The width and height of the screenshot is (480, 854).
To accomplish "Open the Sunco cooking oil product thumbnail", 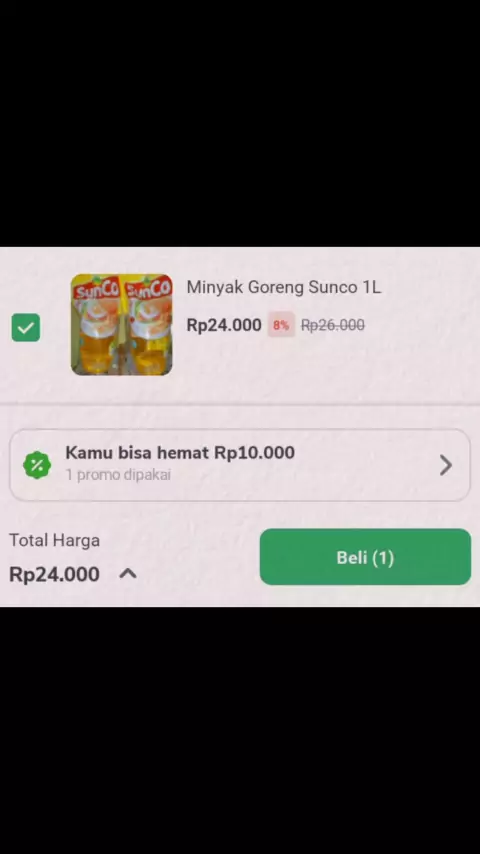I will (x=121, y=325).
